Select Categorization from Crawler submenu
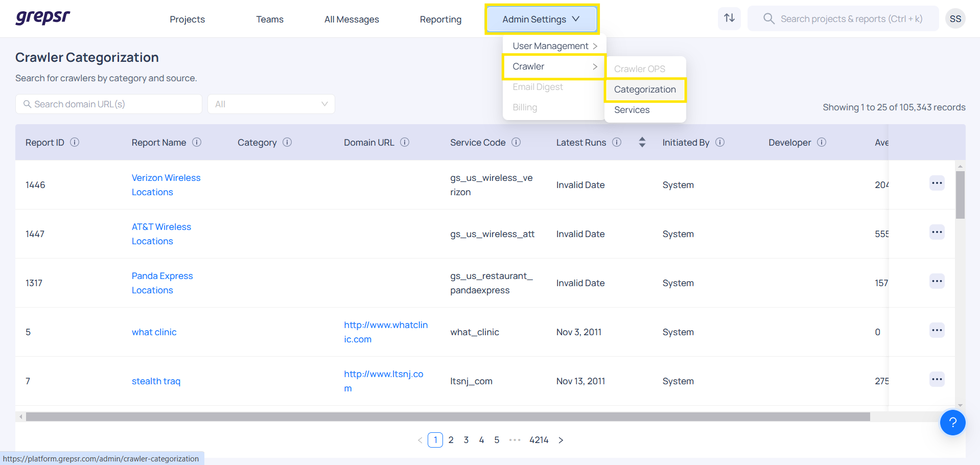 coord(645,89)
